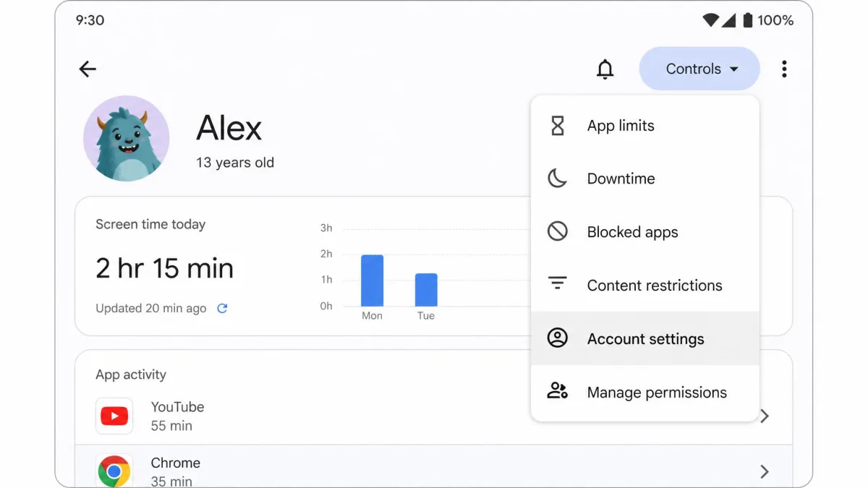Click the 13 years old text

pos(235,163)
